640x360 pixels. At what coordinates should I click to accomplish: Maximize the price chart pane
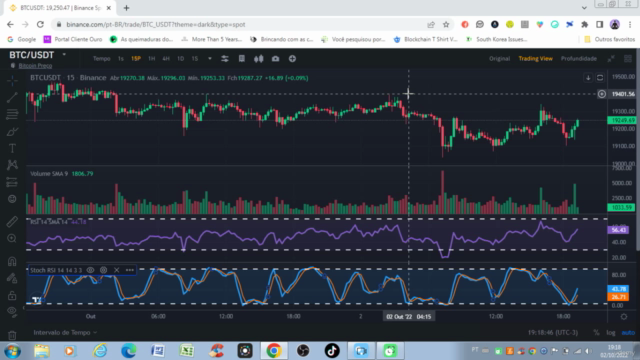click(600, 78)
